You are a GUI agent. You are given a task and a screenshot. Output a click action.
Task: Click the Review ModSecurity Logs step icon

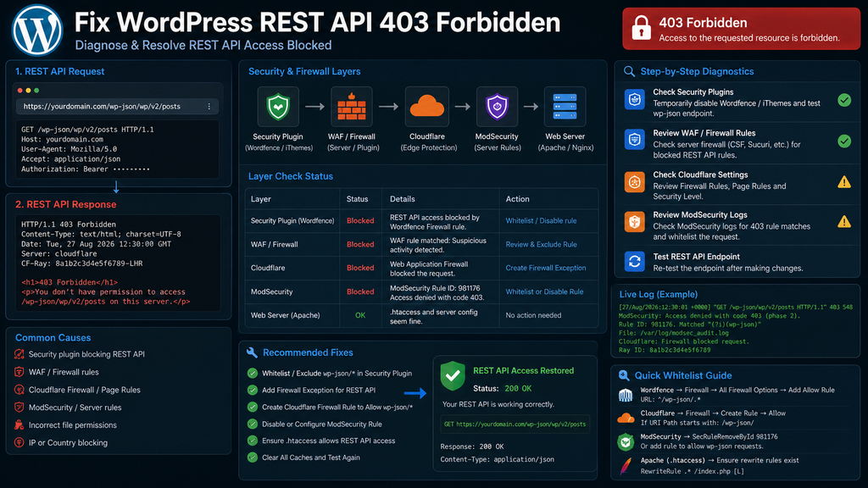pos(634,222)
